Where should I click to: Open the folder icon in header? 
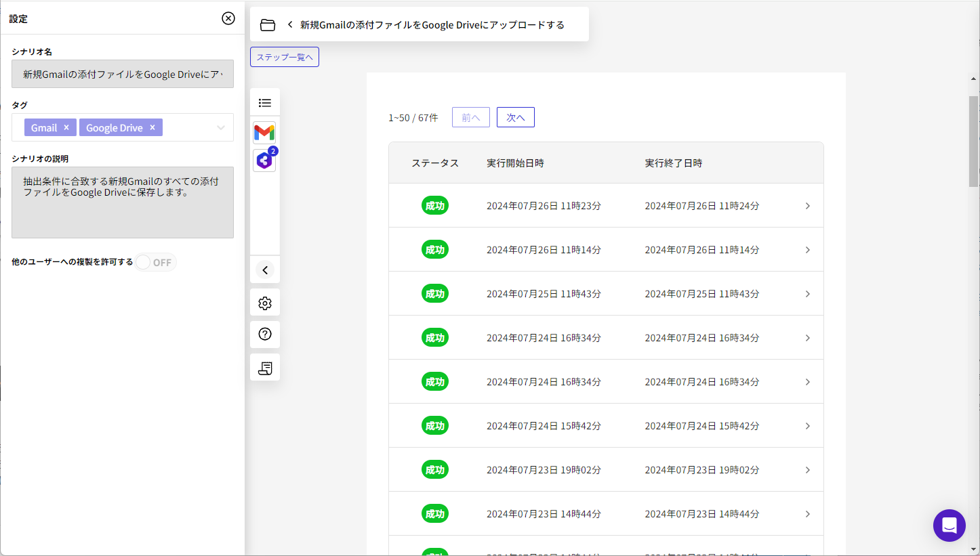[x=268, y=25]
